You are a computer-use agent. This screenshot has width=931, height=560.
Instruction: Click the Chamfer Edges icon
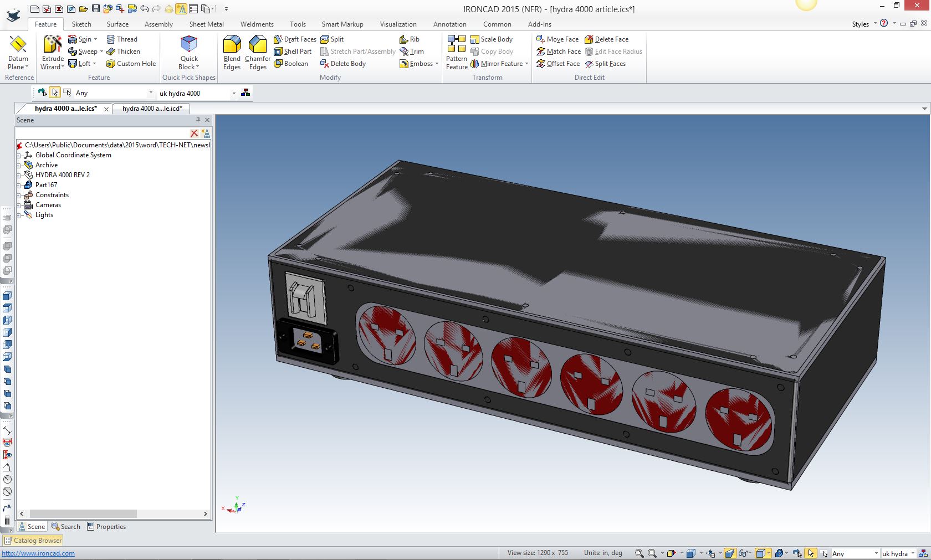(x=258, y=52)
